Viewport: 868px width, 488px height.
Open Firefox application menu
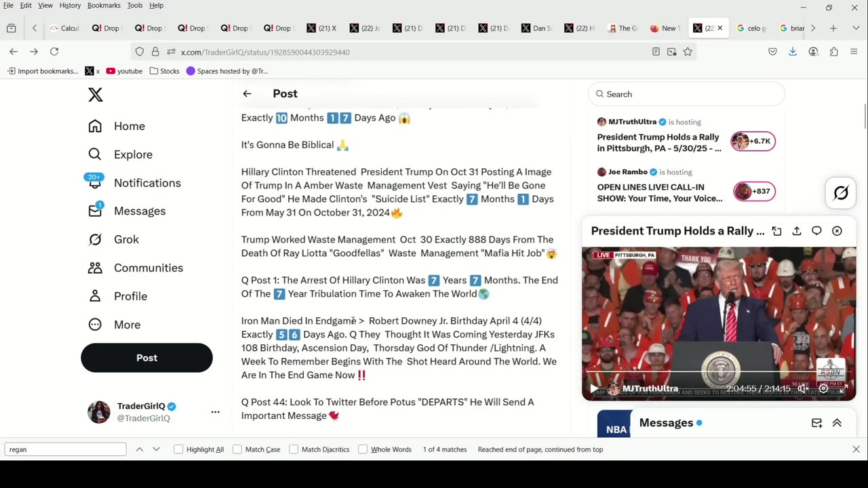click(854, 52)
